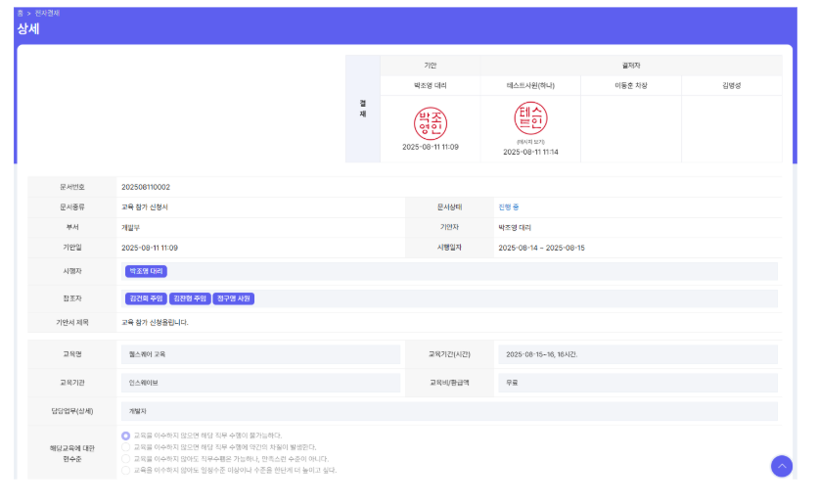Screen dimensions: 818x504
Task: Click the 교육비/환급액 field showing 무료
Action: (x=637, y=383)
